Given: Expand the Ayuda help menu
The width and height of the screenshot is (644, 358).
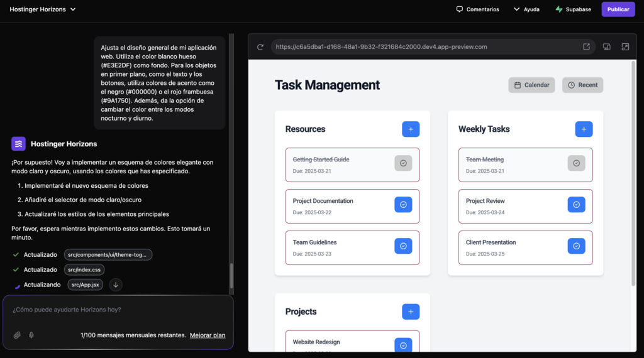Looking at the screenshot, I should click(526, 9).
